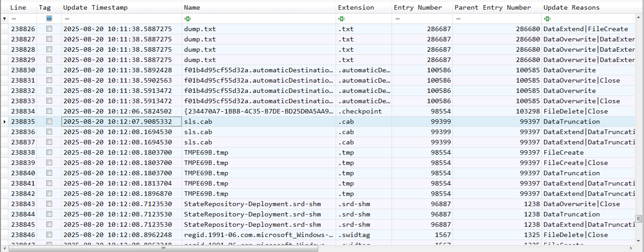Click the horizontal scrollbar thumb

point(163,248)
